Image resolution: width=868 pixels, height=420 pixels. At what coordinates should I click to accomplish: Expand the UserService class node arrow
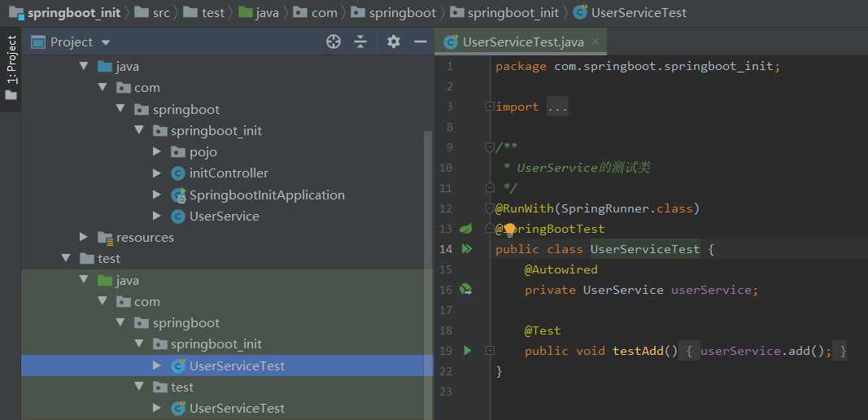(157, 216)
